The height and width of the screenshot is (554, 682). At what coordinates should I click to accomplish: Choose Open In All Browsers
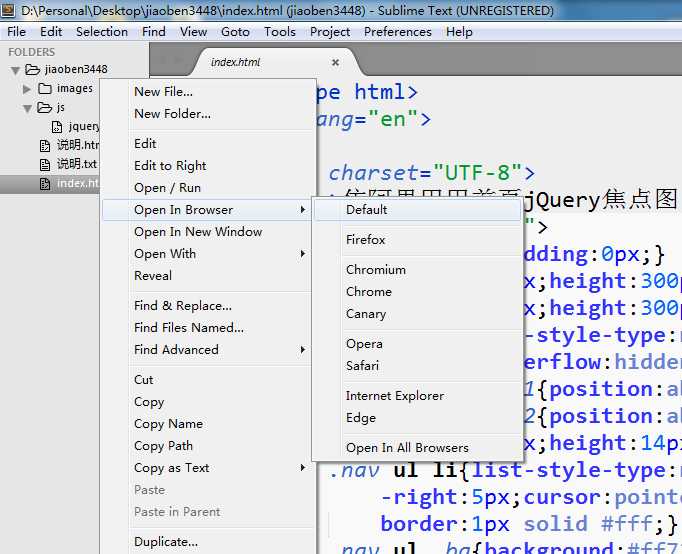pos(417,447)
